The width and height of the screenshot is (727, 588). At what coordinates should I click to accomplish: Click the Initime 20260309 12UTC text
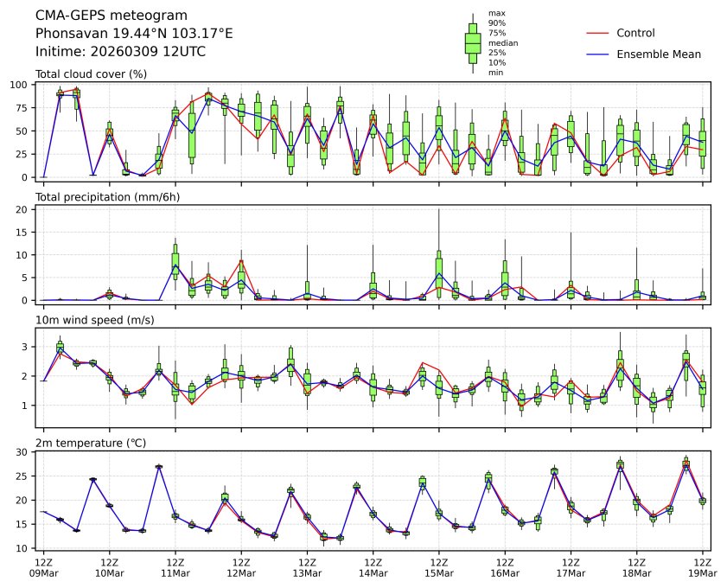pyautogui.click(x=120, y=51)
